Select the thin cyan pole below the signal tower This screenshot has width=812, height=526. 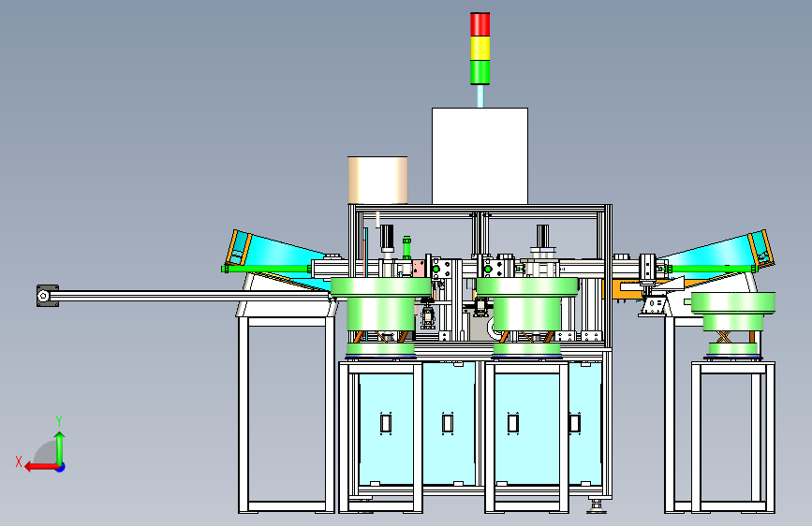(480, 96)
